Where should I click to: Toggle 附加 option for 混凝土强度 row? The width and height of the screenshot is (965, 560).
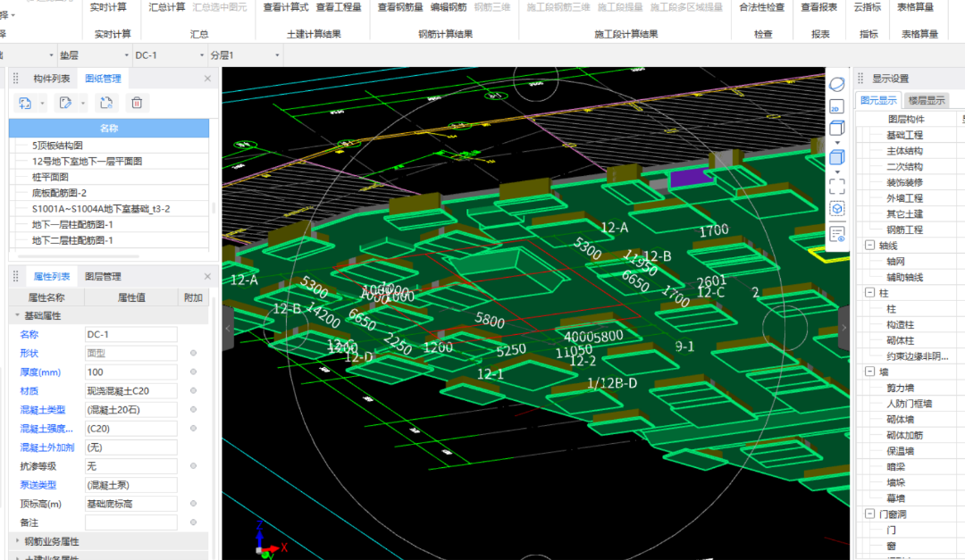pyautogui.click(x=193, y=429)
